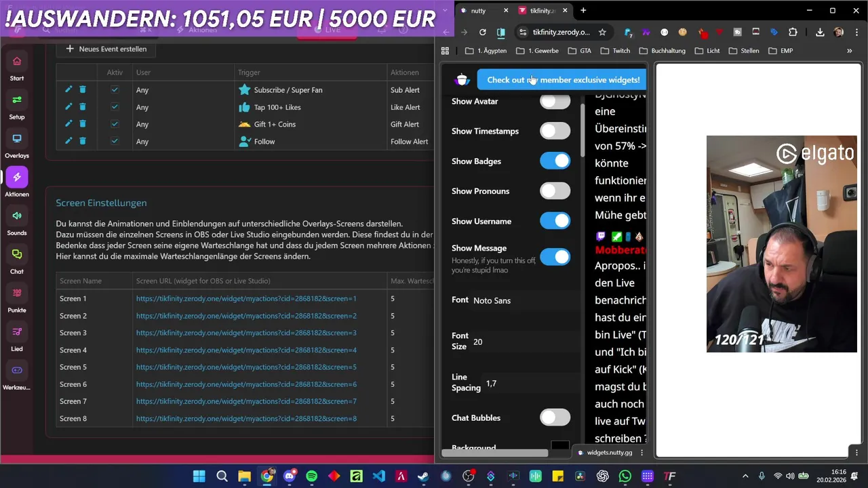Switch to the tikfinity browser tab
Viewport: 868px width, 488px height.
pyautogui.click(x=542, y=11)
